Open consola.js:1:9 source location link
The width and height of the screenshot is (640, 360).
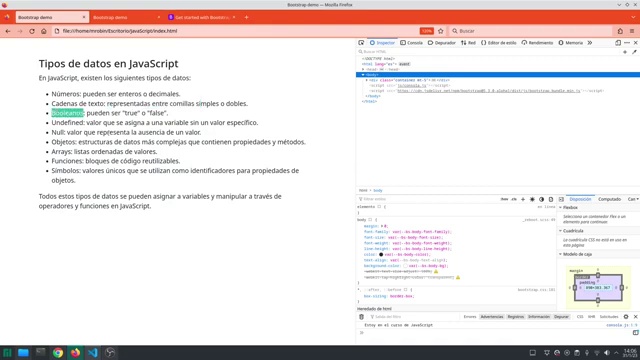[622, 325]
